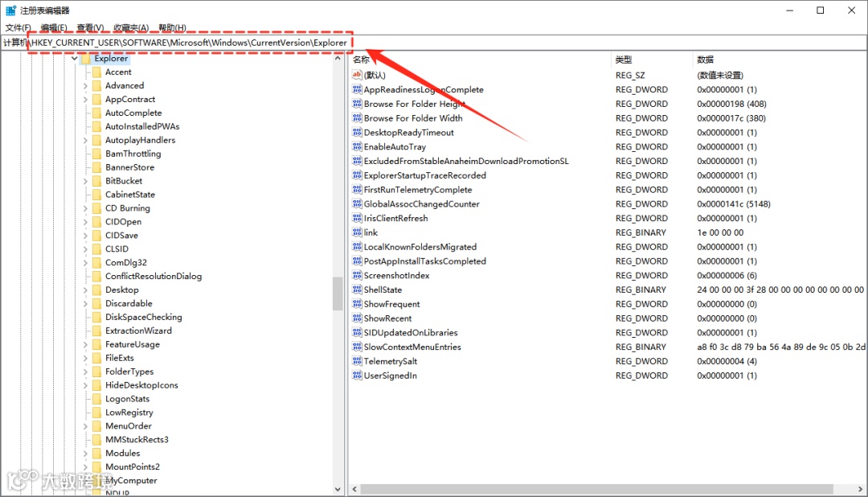The image size is (868, 497).
Task: Click the icon beside UserSignedIn
Action: pos(357,375)
